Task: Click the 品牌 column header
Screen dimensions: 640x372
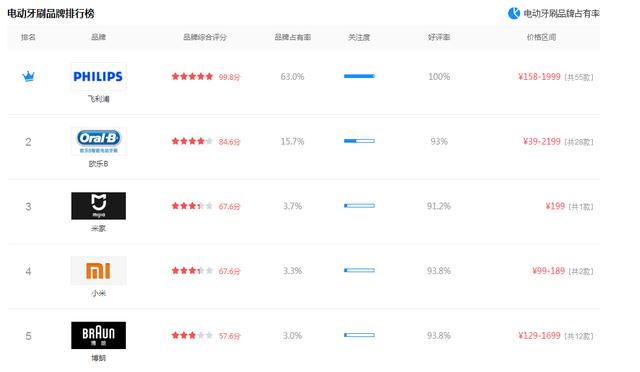Action: click(98, 37)
